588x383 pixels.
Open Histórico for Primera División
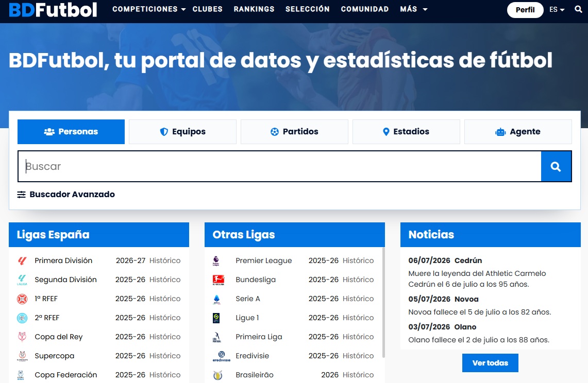tap(165, 261)
